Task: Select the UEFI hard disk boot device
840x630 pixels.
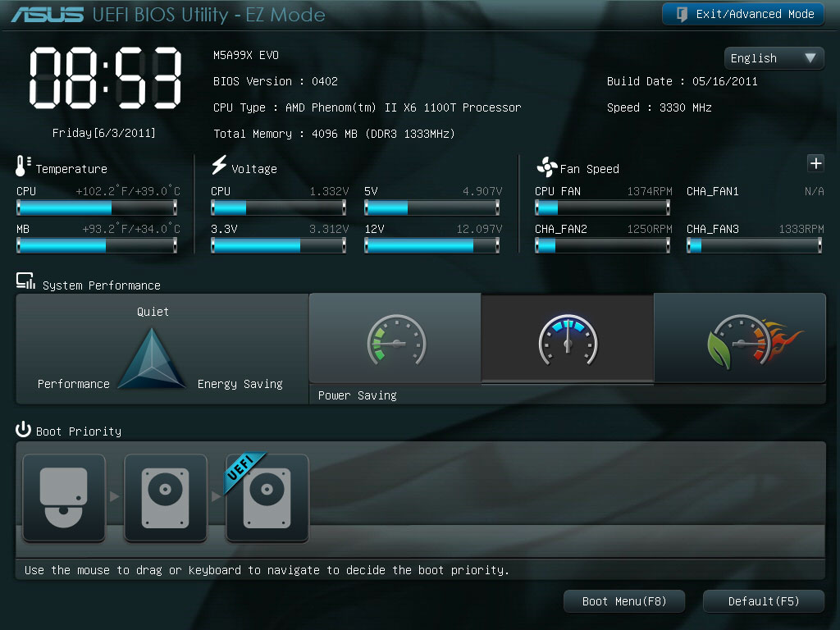Action: (267, 498)
